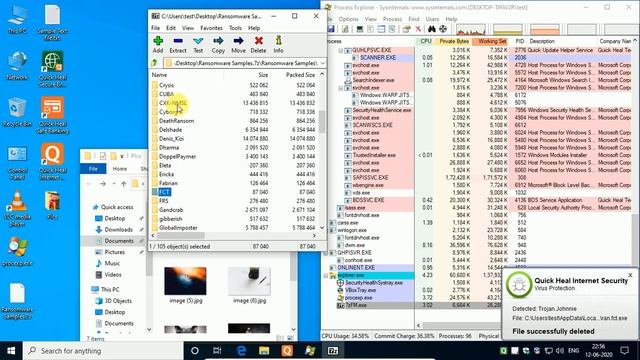Select the Control Panel desktop icon
Image resolution: width=640 pixels, height=360 pixels.
pyautogui.click(x=17, y=162)
